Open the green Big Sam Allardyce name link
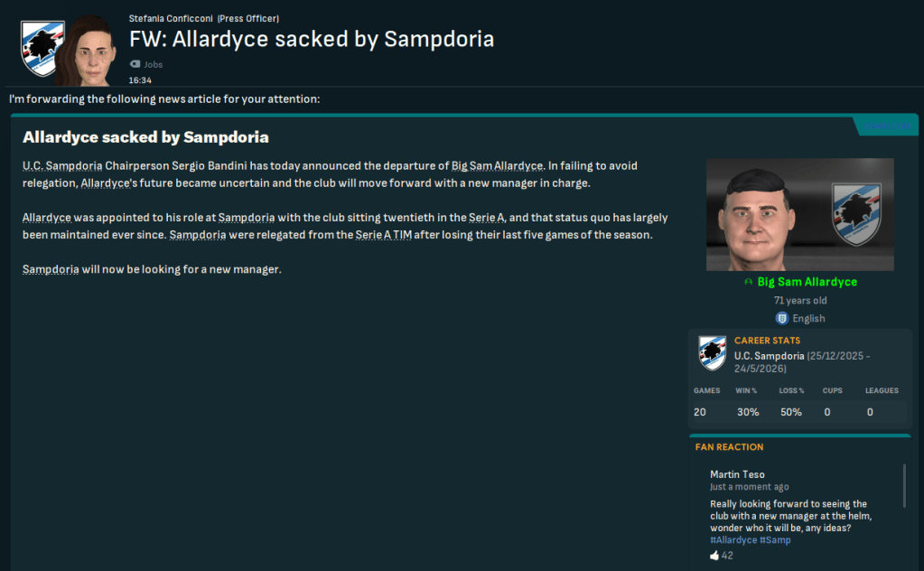 (807, 282)
